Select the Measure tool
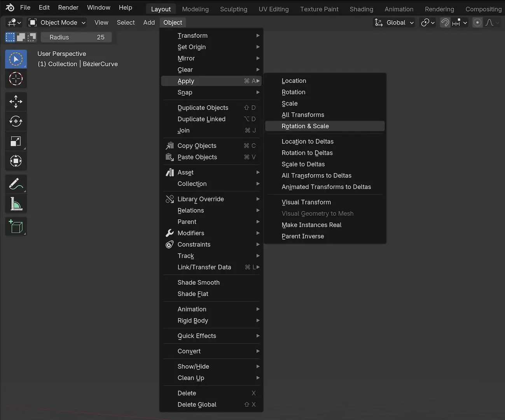Viewport: 505px width, 420px height. tap(16, 204)
